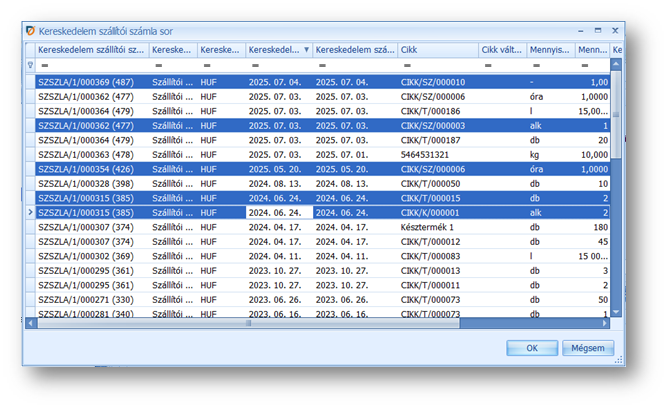Click vertical scrollbar down arrow
The width and height of the screenshot is (668, 409).
pyautogui.click(x=616, y=312)
